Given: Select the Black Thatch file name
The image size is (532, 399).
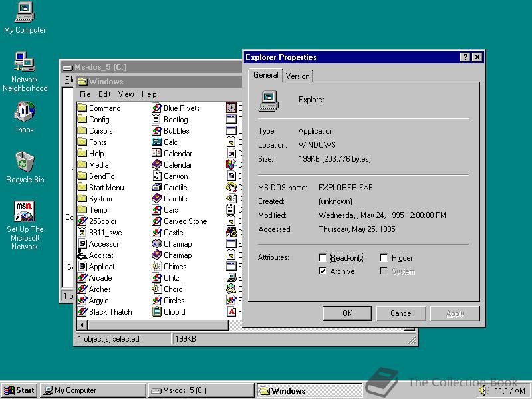Looking at the screenshot, I should [x=110, y=312].
